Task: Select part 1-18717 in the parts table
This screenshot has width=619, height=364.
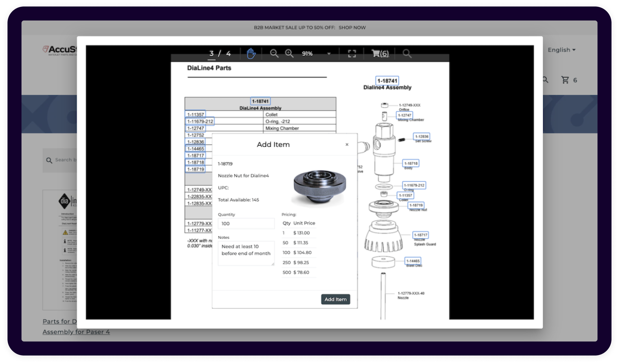Action: (x=195, y=155)
